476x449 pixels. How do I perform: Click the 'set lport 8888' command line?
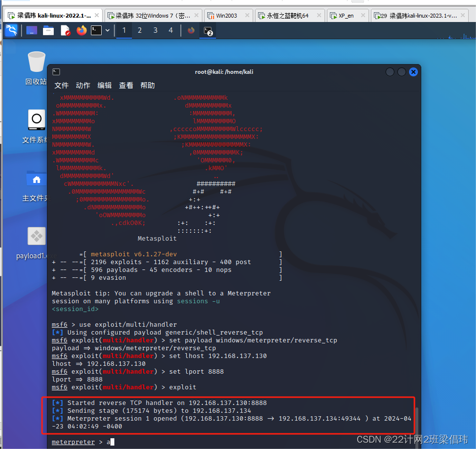click(x=137, y=372)
